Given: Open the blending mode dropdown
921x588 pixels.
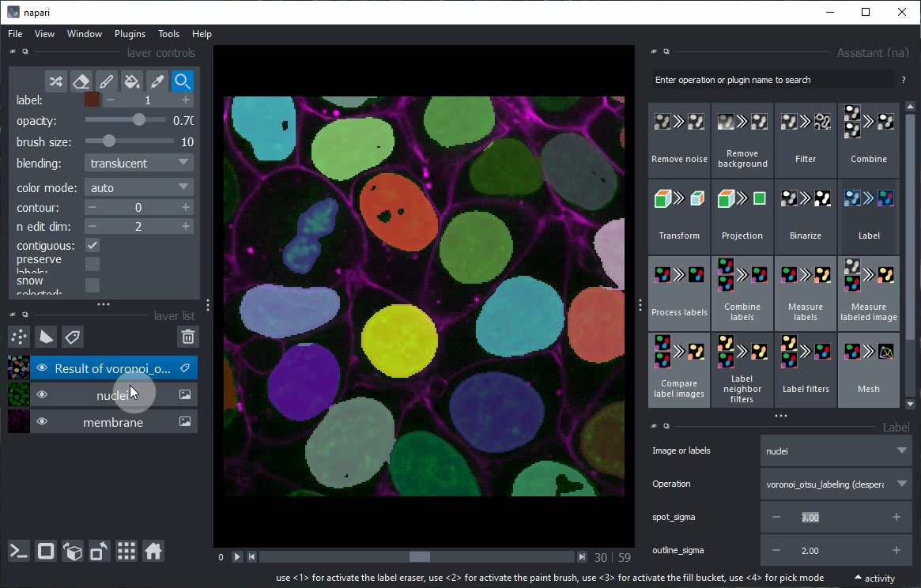Looking at the screenshot, I should [x=138, y=163].
